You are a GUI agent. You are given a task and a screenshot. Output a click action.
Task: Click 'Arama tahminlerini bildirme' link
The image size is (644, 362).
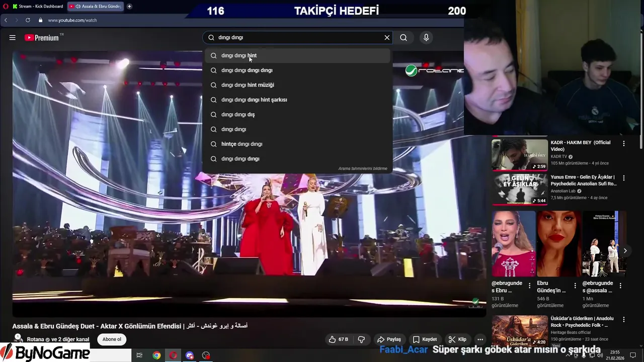coord(363,169)
